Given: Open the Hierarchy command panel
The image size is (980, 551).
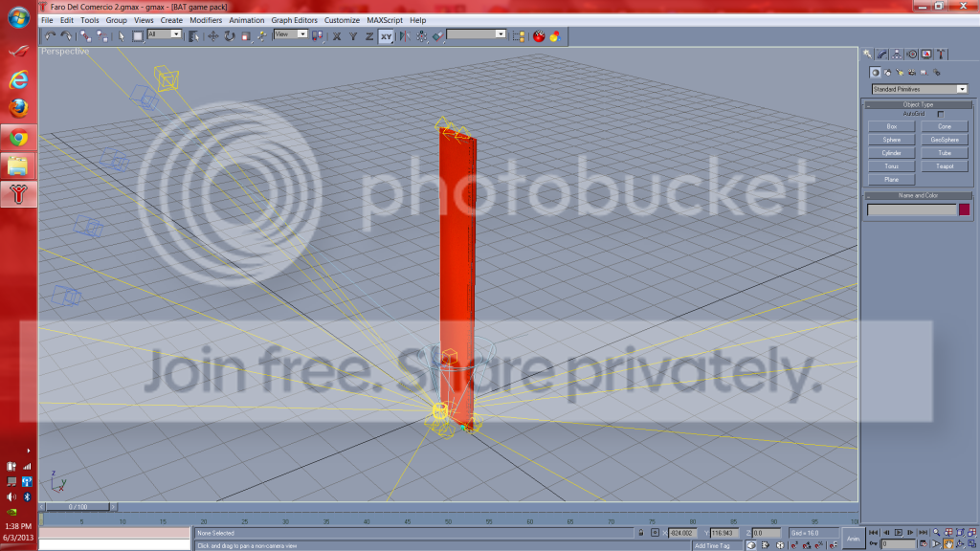Looking at the screenshot, I should click(896, 55).
